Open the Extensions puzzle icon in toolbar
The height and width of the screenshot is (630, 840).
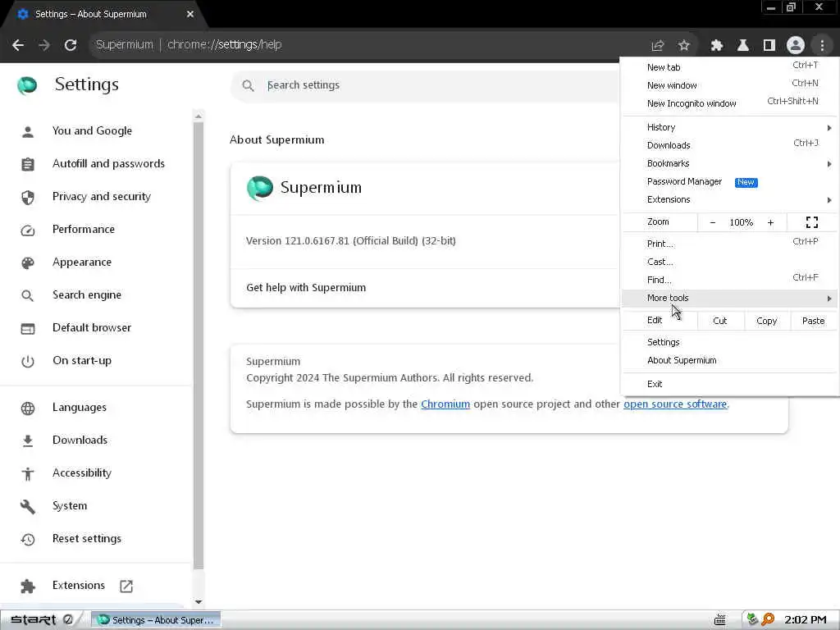click(x=717, y=46)
